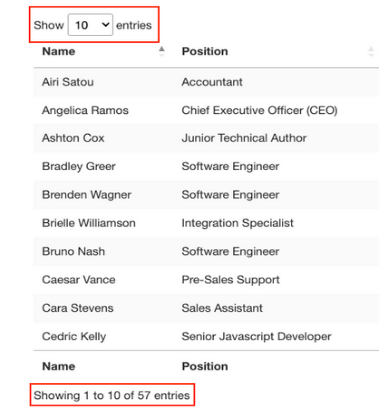The width and height of the screenshot is (389, 414).
Task: Click the Position sort arrows icon
Action: coord(371,51)
